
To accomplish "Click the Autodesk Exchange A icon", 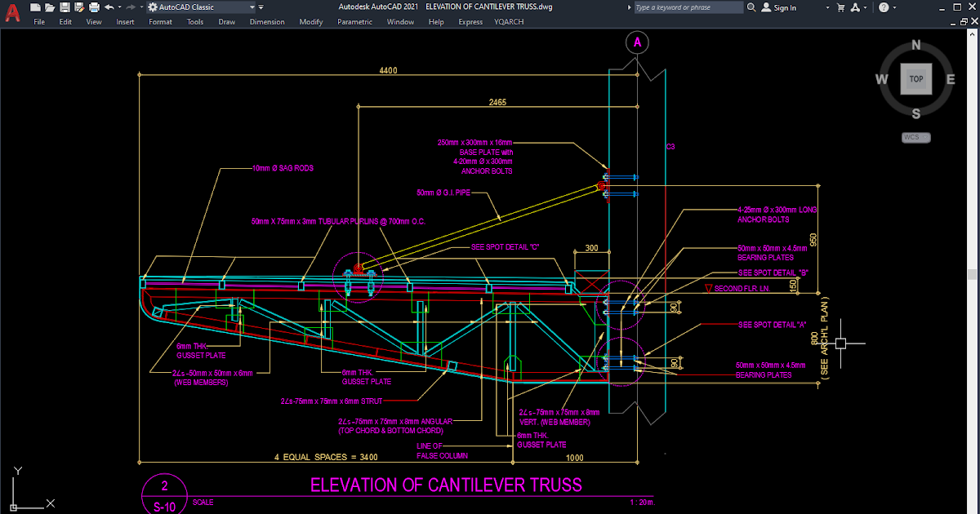I will [x=854, y=7].
